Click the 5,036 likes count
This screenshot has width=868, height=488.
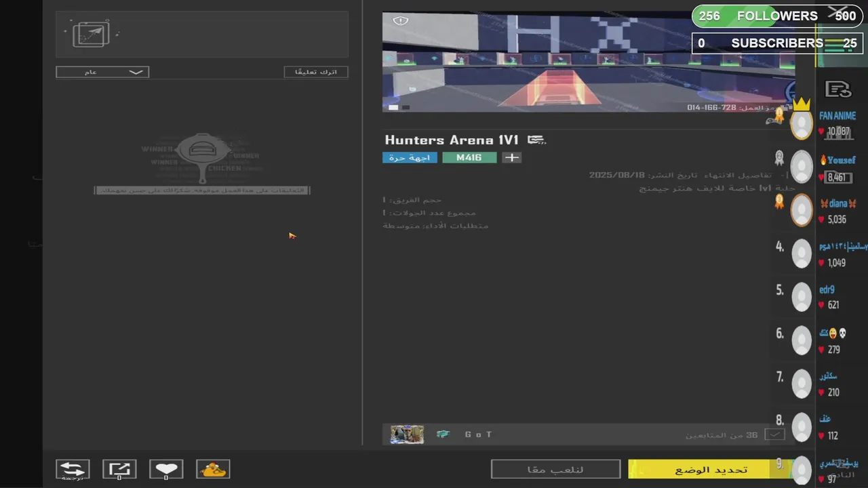pyautogui.click(x=837, y=220)
